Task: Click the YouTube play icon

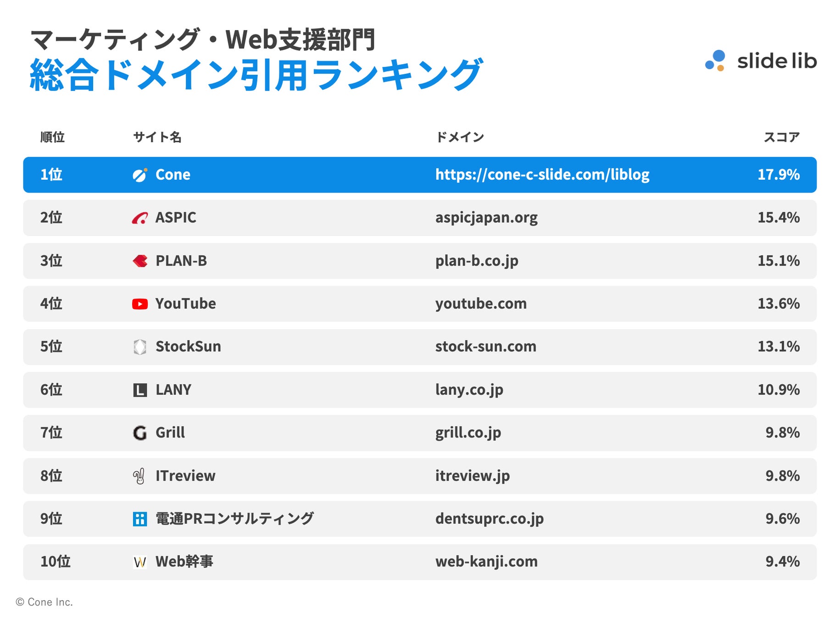Action: point(140,304)
